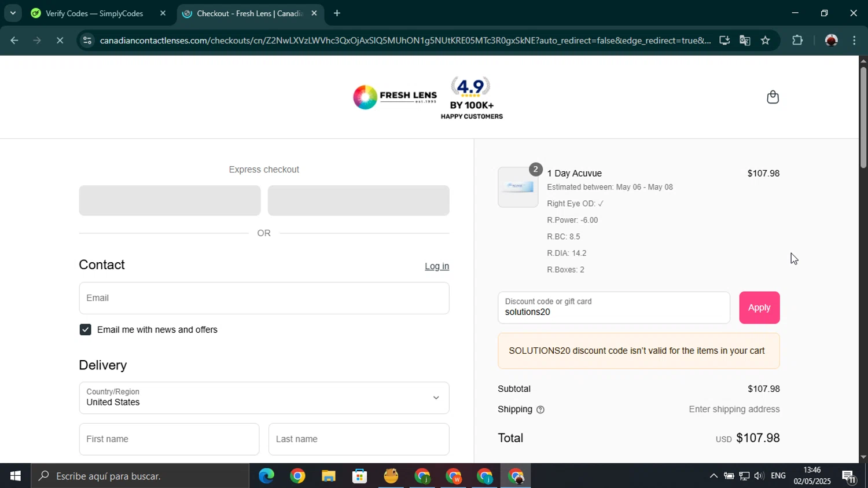Open the battery icon in tray
The height and width of the screenshot is (488, 868).
pyautogui.click(x=729, y=476)
